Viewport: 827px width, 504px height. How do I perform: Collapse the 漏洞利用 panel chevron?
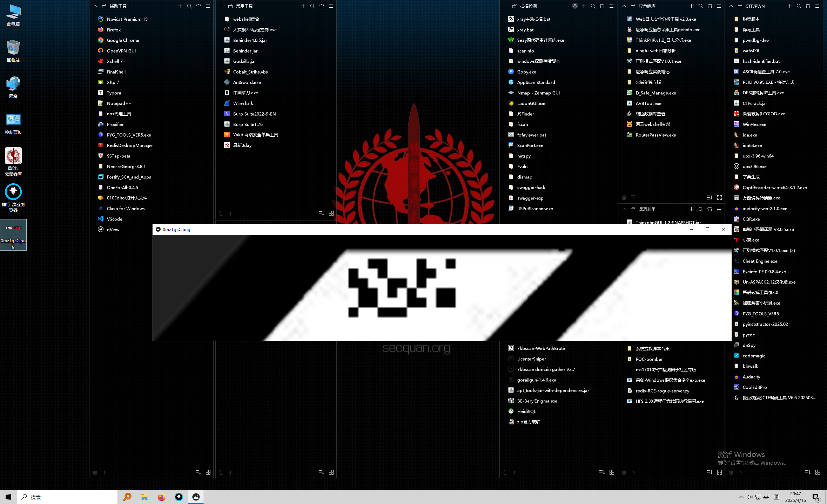pyautogui.click(x=624, y=209)
